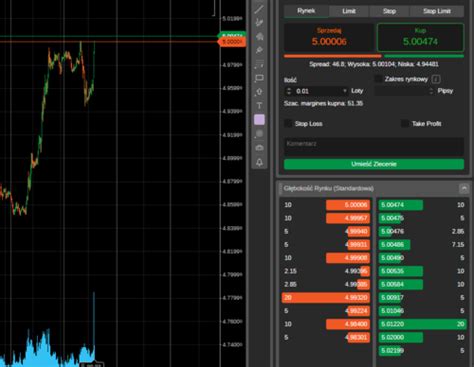The height and width of the screenshot is (367, 474).
Task: Click the Pipsy stepper arrows
Action: pyautogui.click(x=431, y=91)
